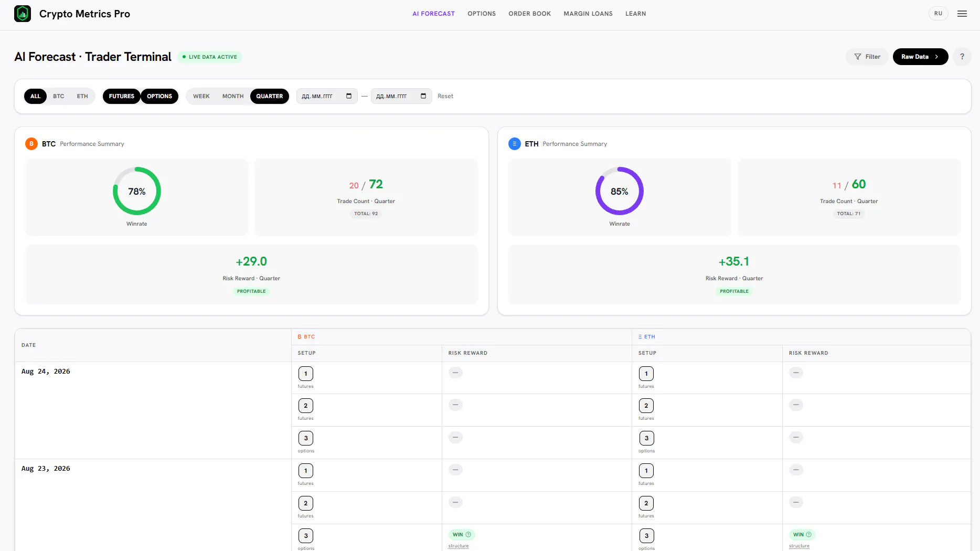Screen dimensions: 980x551
Task: Click the start date input field
Action: click(x=327, y=96)
